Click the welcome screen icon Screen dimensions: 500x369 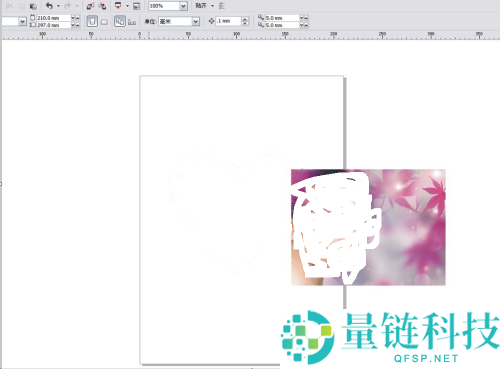coord(136,6)
